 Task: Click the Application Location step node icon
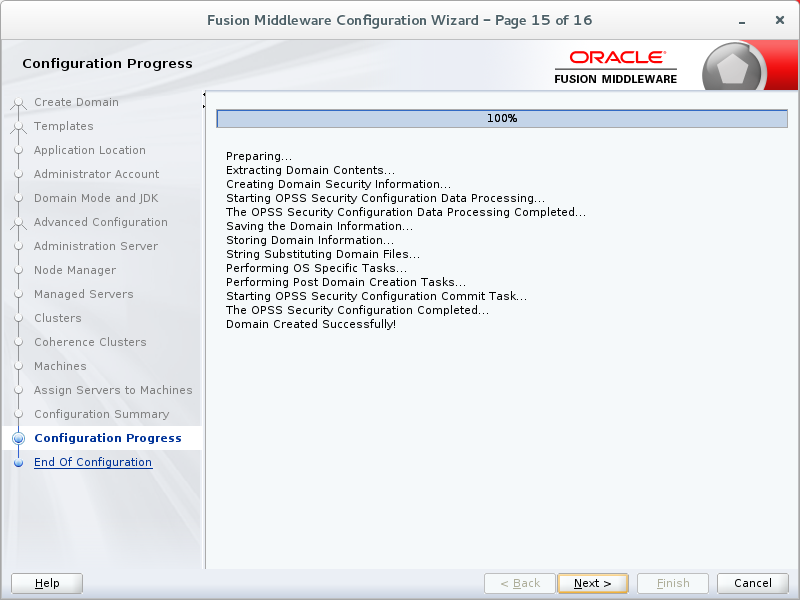click(x=18, y=150)
